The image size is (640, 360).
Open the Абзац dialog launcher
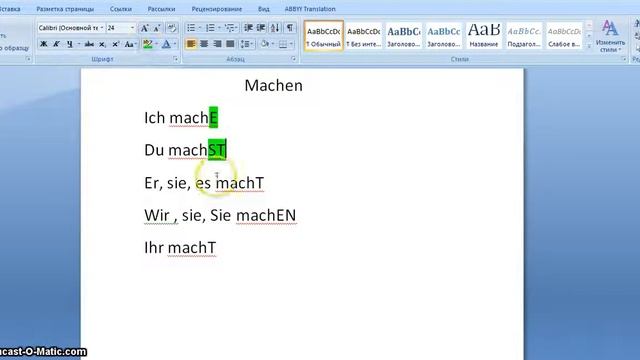click(293, 59)
